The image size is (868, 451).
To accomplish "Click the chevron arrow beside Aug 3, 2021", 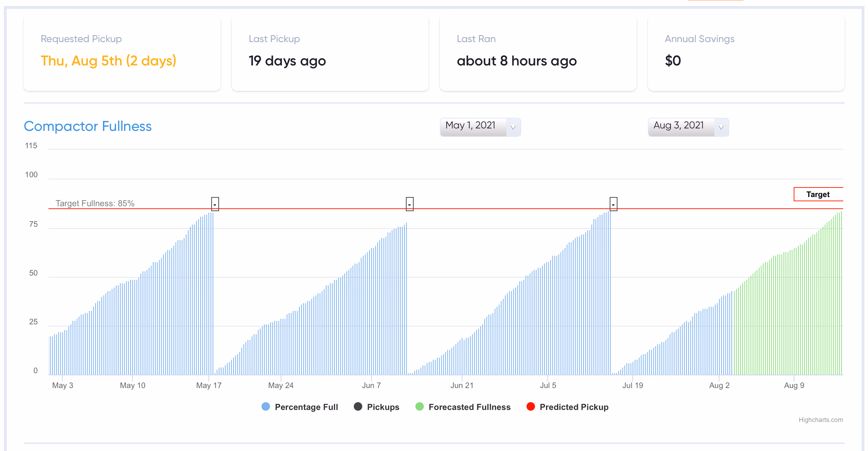I will pyautogui.click(x=721, y=127).
